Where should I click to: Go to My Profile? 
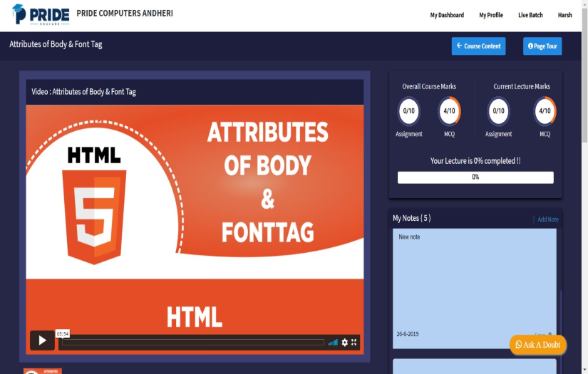point(491,15)
